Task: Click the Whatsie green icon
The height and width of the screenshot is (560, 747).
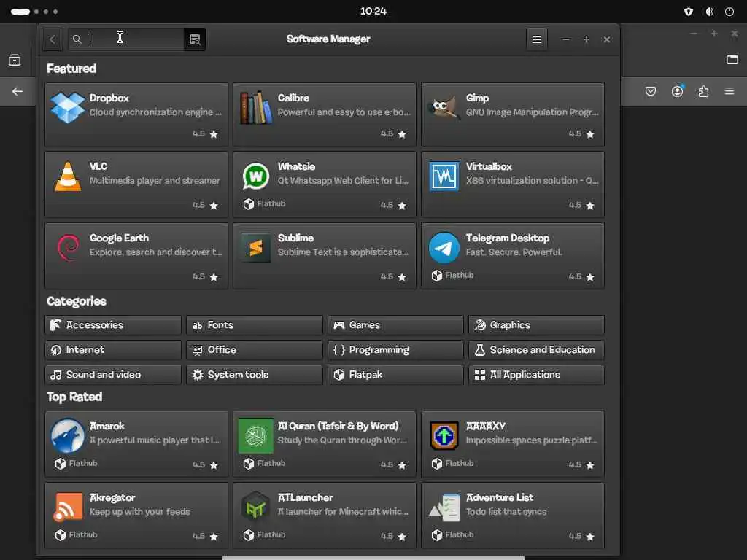Action: [x=256, y=176]
